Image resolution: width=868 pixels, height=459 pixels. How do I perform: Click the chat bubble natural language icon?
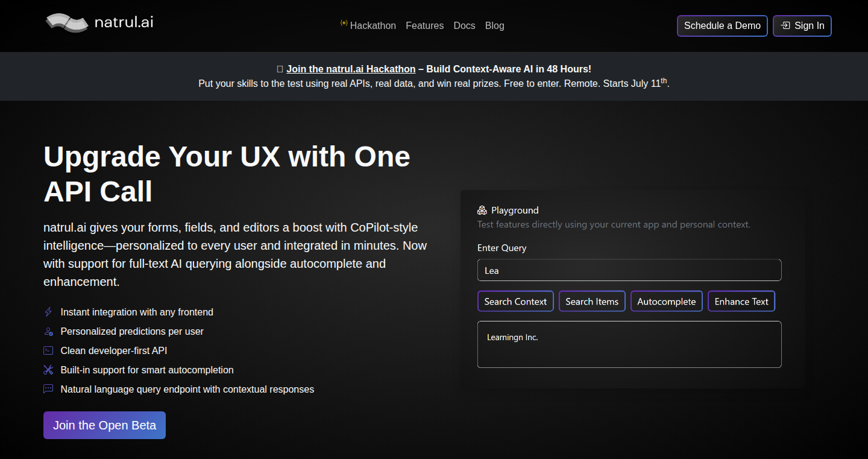48,390
